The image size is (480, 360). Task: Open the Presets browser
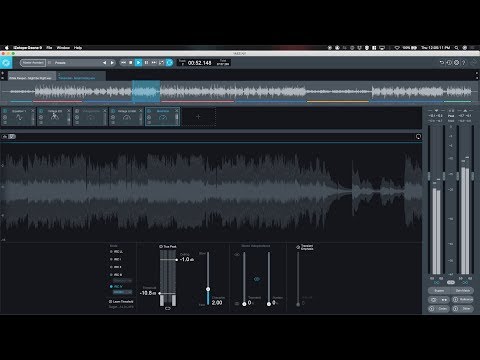[60, 63]
